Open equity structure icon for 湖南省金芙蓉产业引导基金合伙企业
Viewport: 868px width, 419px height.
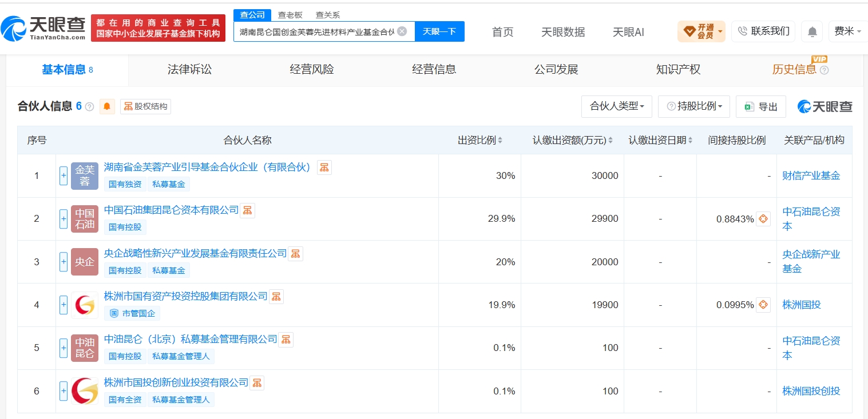[324, 167]
